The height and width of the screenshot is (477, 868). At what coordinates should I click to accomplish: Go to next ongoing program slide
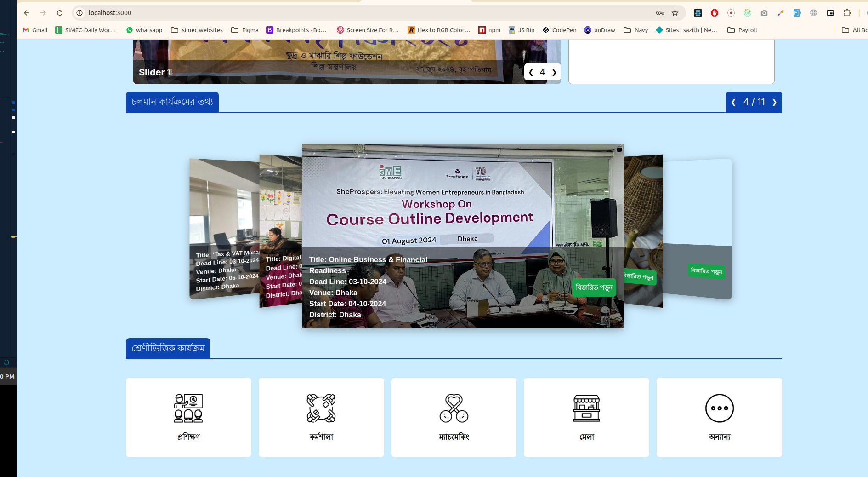pos(774,102)
